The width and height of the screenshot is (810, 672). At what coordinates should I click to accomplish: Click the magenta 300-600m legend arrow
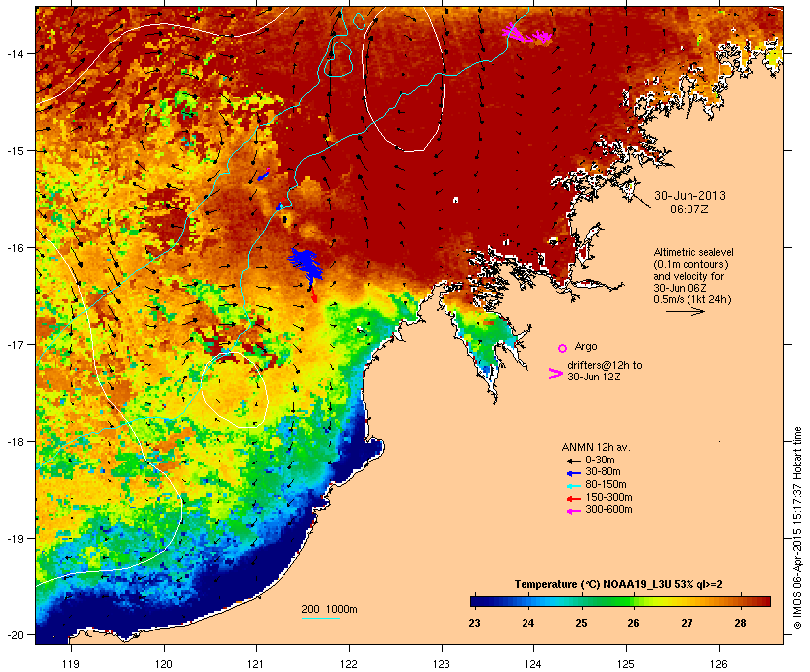click(x=573, y=511)
